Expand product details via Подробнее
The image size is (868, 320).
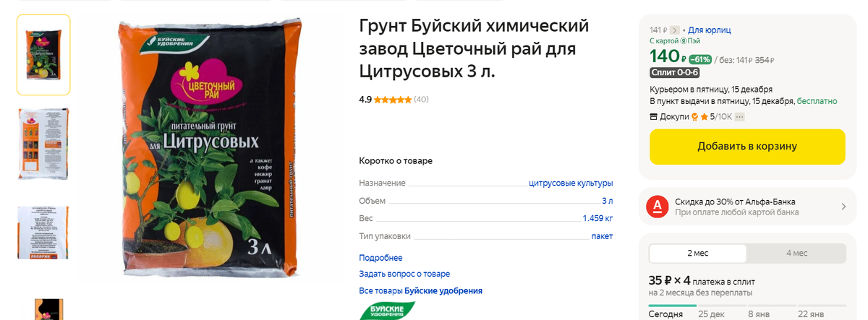point(380,258)
